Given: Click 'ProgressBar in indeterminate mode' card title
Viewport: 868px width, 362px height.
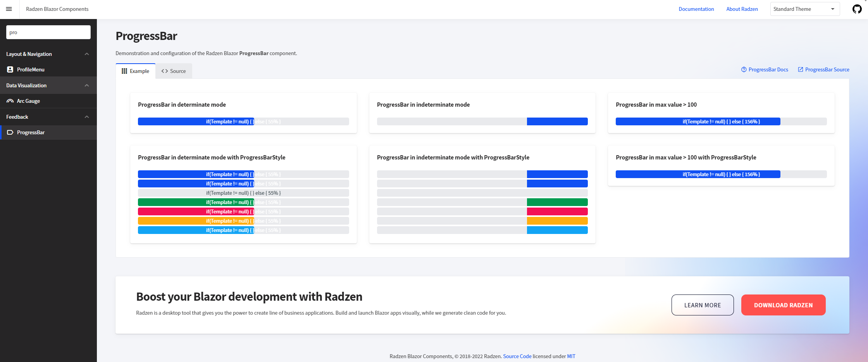Looking at the screenshot, I should [x=423, y=105].
